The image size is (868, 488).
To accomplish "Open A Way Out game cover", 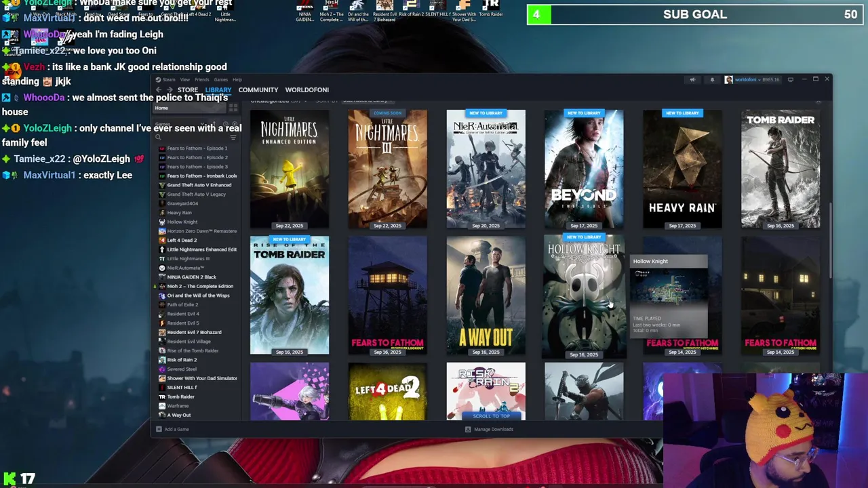I will [x=486, y=296].
